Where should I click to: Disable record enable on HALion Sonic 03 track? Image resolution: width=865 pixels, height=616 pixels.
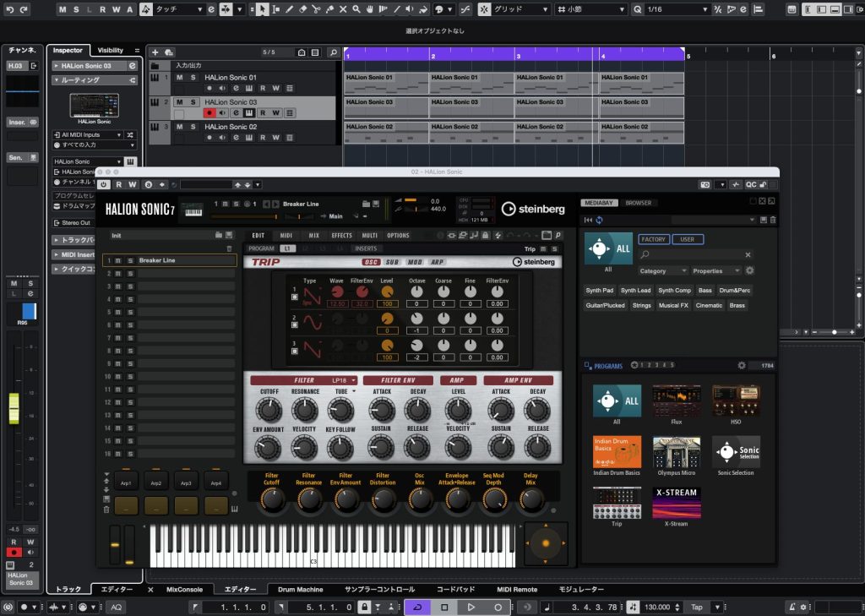click(209, 113)
